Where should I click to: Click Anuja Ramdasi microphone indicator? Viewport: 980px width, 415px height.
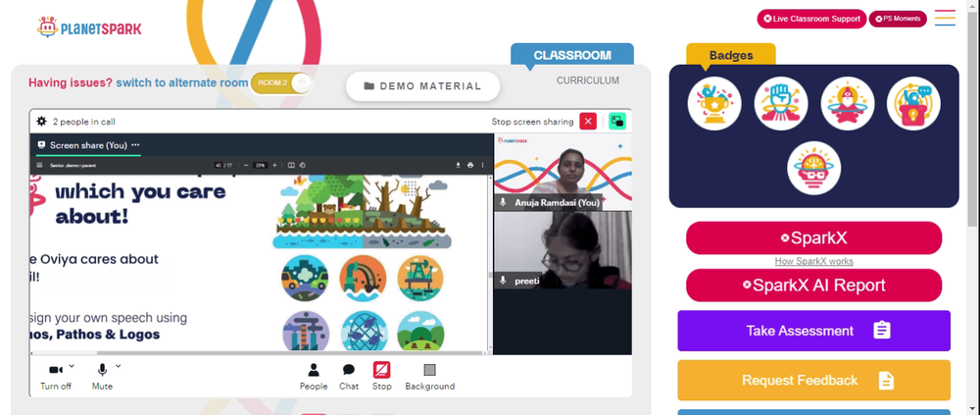pyautogui.click(x=503, y=202)
